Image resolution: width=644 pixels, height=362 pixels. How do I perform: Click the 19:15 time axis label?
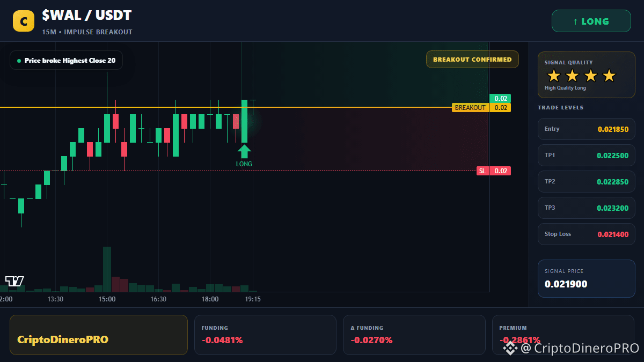tap(253, 299)
